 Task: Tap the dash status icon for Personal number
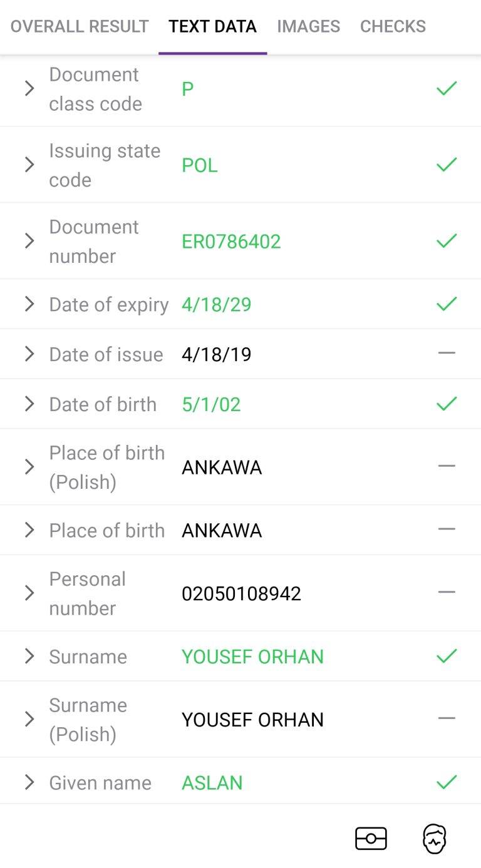[447, 592]
